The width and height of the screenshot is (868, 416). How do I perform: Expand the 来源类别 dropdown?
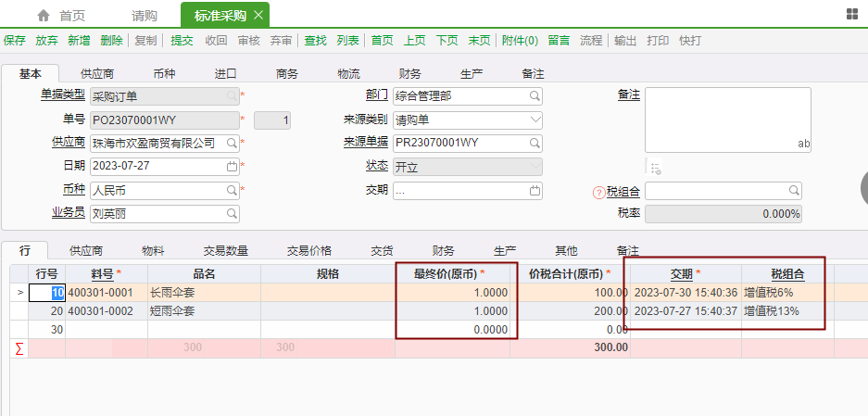point(535,120)
